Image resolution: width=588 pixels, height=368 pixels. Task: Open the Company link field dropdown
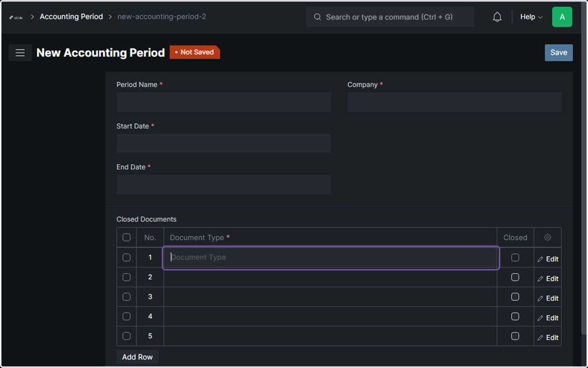(454, 102)
